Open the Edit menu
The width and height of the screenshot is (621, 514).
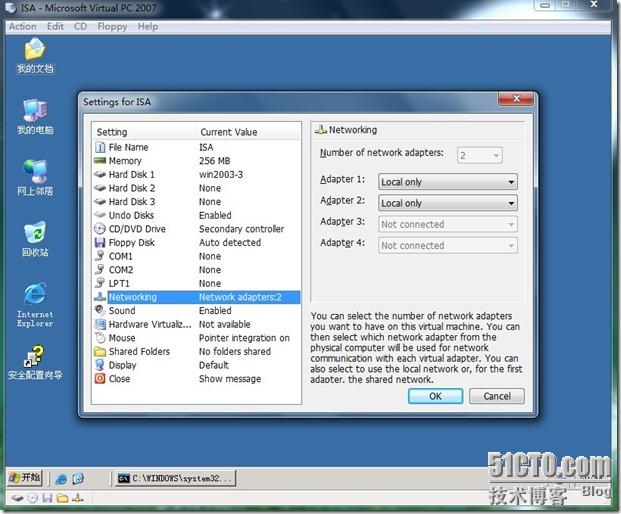(55, 27)
